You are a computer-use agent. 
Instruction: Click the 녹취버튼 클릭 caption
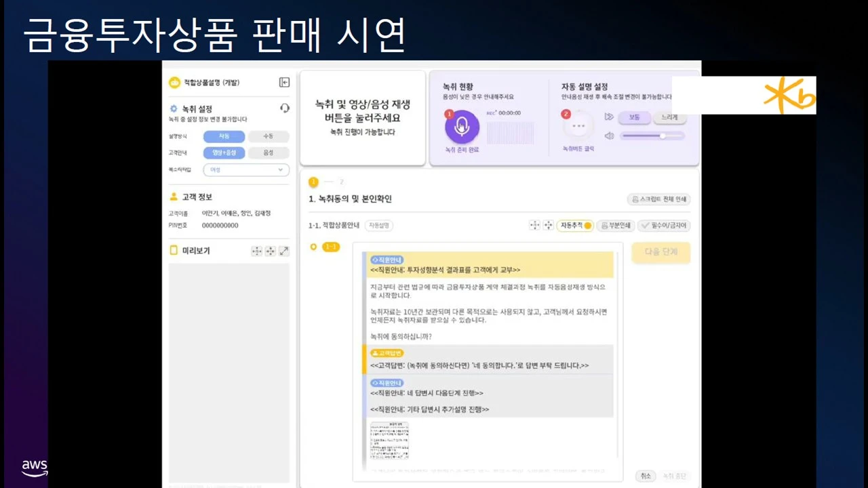click(x=578, y=148)
